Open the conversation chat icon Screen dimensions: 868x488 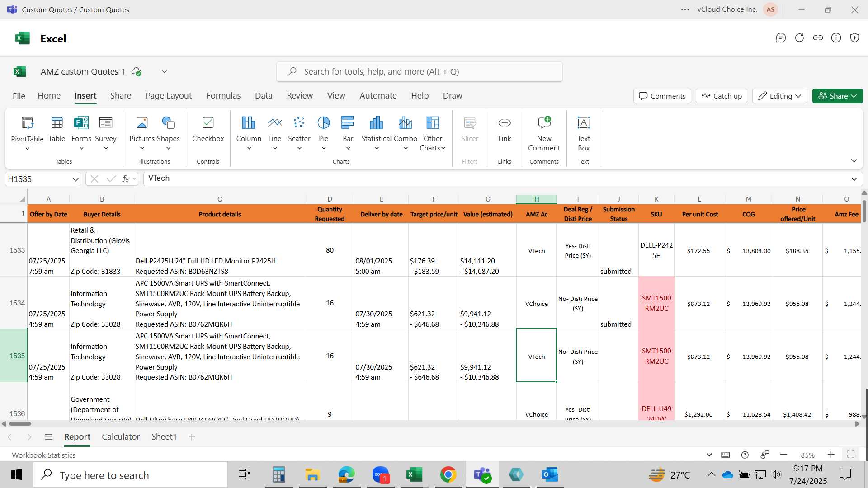coord(781,38)
